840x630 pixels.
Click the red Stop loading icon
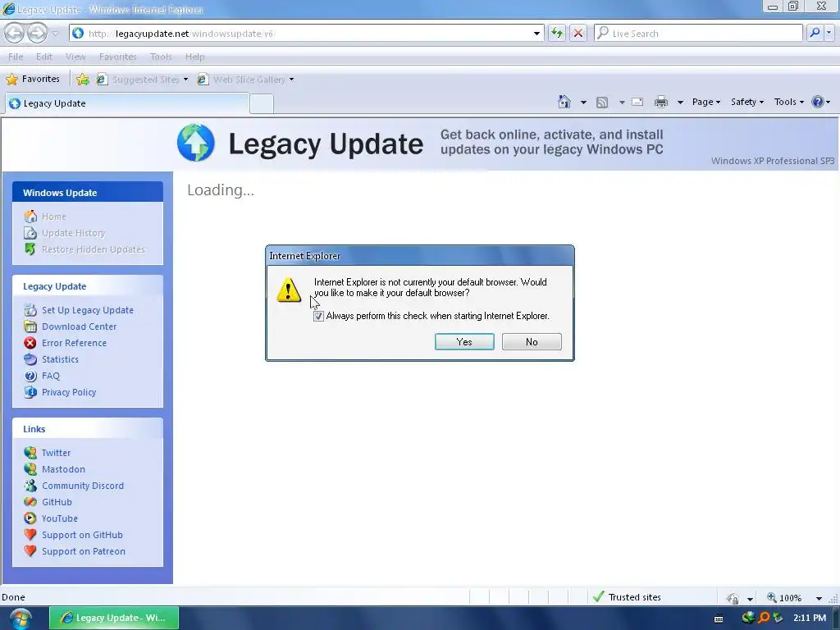578,33
